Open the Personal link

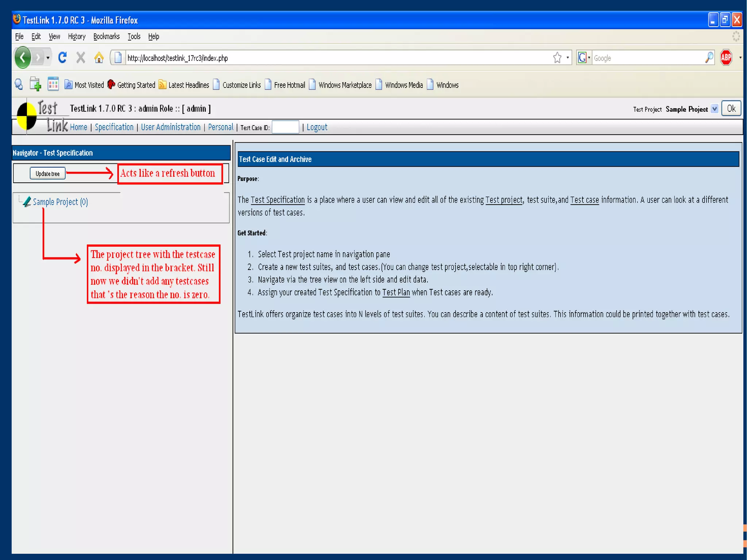[221, 127]
